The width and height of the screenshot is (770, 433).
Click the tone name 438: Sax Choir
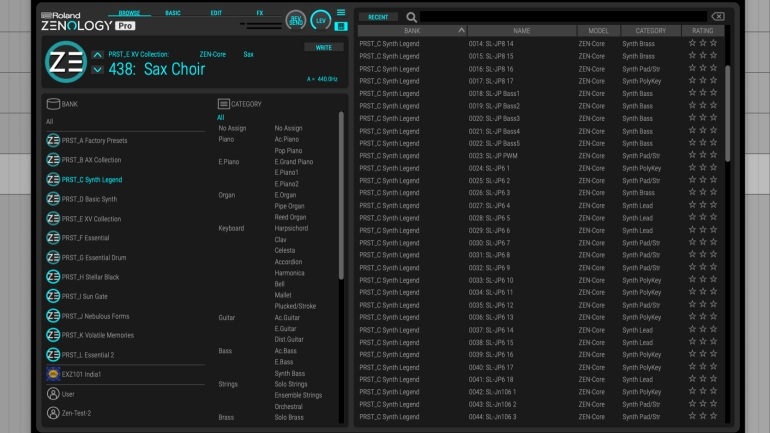157,69
